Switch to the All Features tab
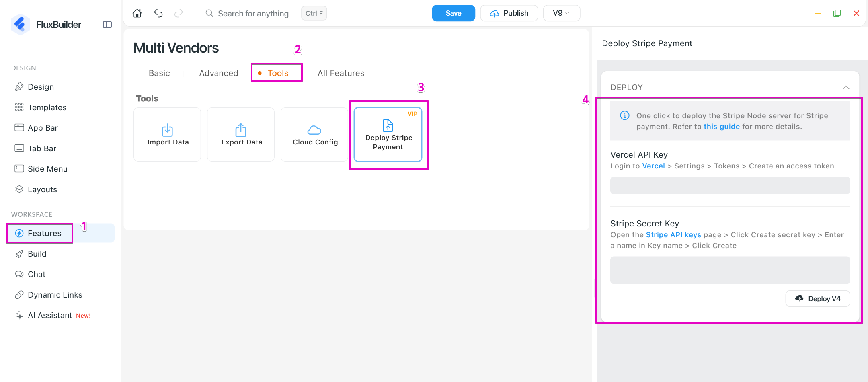 tap(341, 73)
